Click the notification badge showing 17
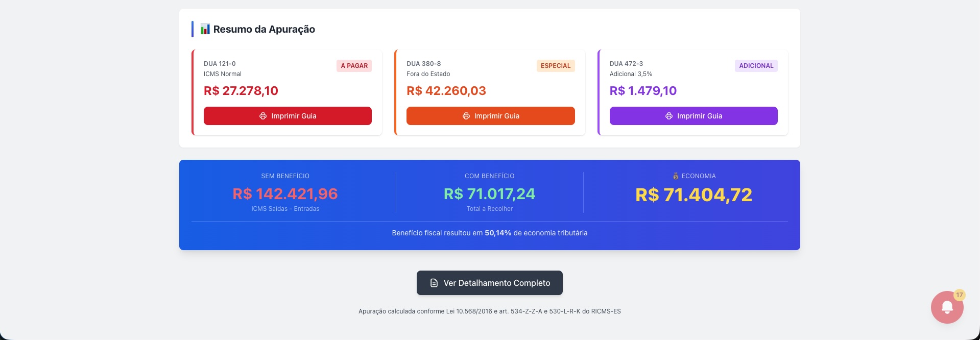This screenshot has width=980, height=340. (x=959, y=295)
